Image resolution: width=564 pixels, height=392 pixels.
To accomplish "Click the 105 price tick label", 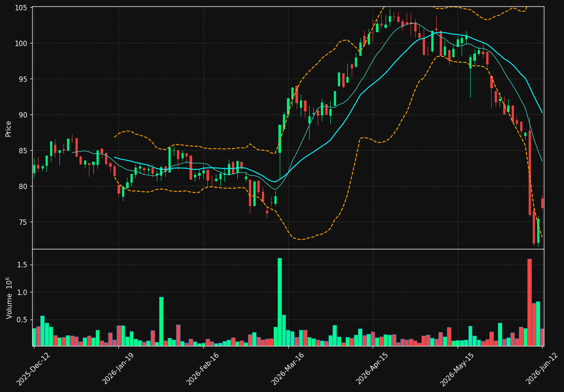I will [x=21, y=8].
